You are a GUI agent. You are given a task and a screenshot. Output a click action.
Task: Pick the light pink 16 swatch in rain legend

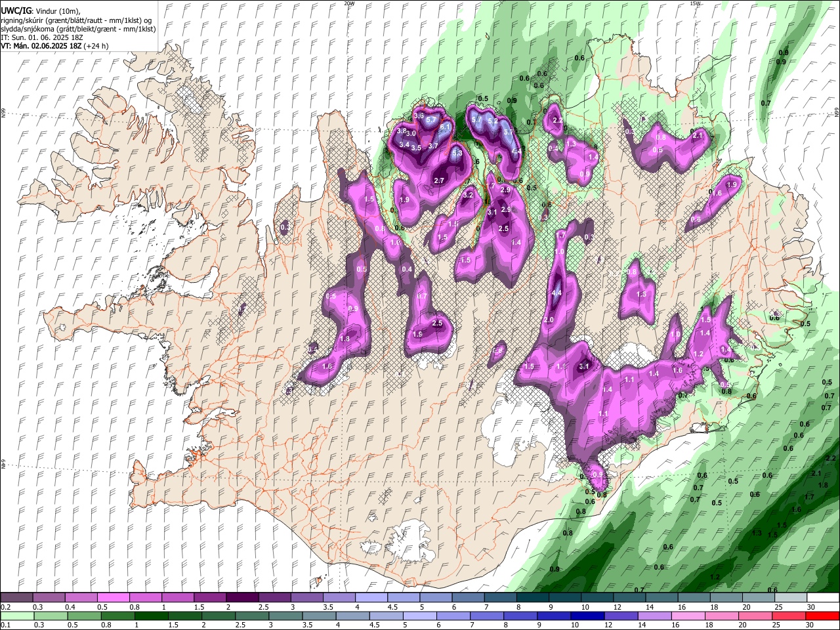[689, 616]
